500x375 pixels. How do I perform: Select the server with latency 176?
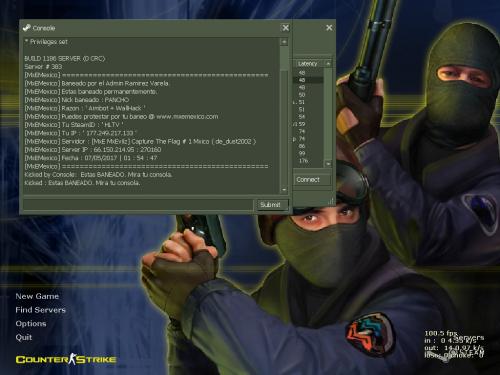[308, 161]
